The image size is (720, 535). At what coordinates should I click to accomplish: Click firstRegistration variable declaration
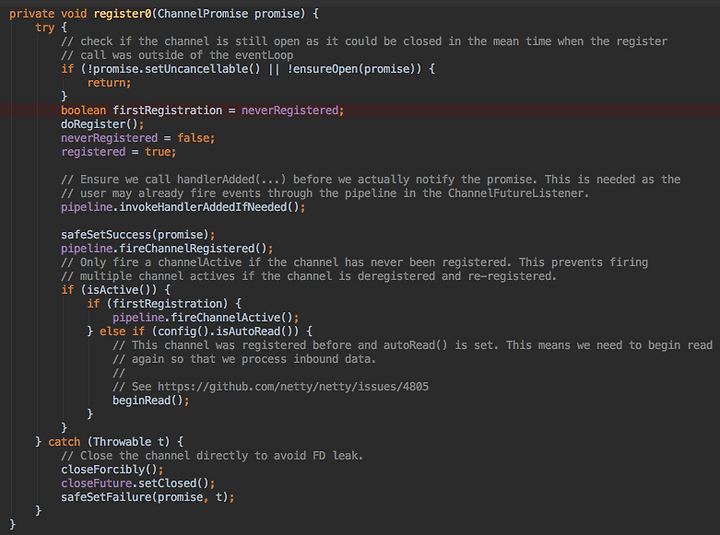167,110
